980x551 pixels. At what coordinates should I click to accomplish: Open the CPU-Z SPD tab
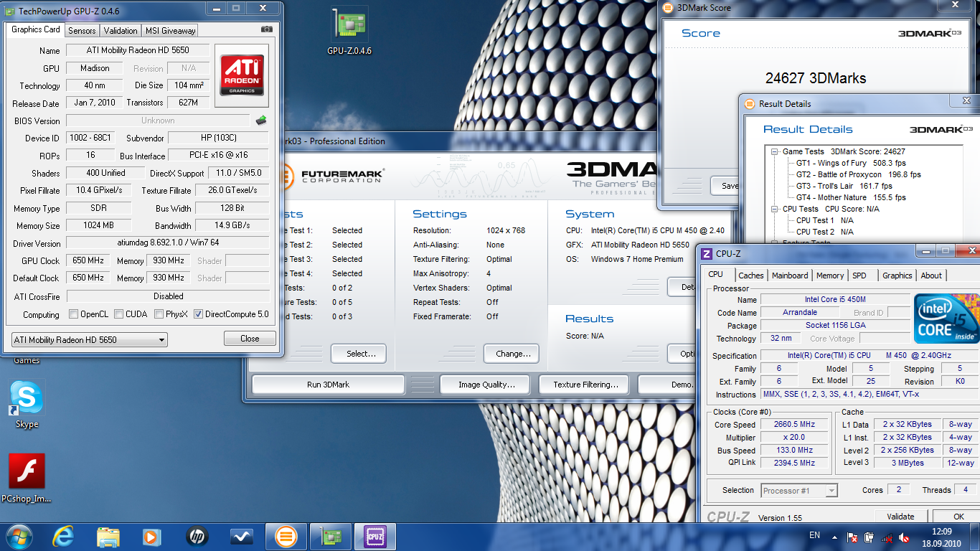click(859, 275)
